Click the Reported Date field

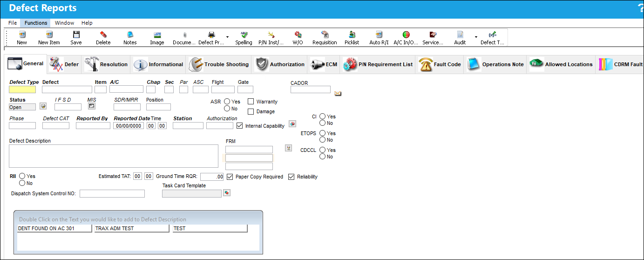(x=129, y=126)
